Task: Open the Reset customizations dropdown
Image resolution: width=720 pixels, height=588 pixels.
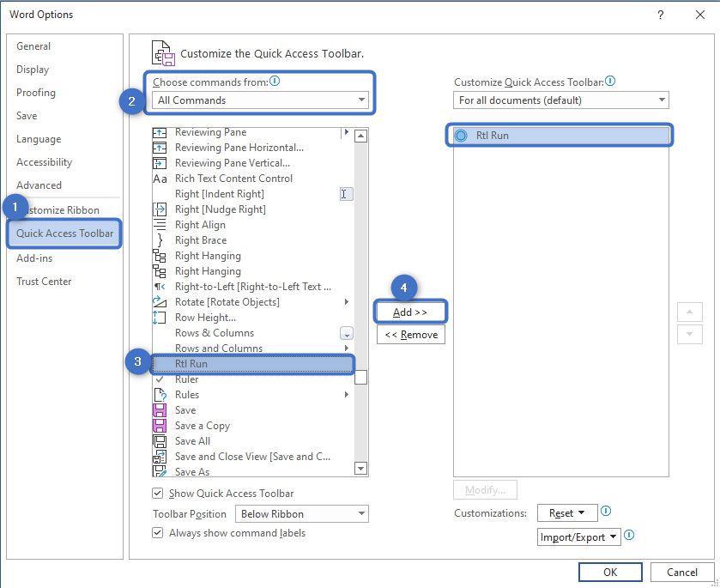Action: pos(567,512)
